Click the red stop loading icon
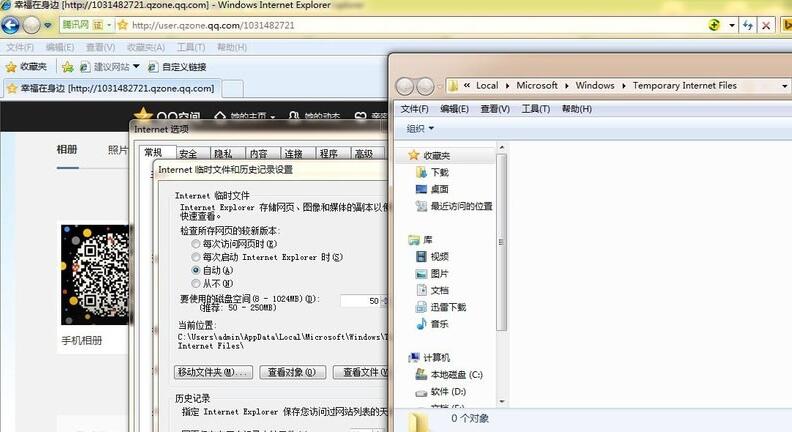This screenshot has height=432, width=792. (767, 25)
